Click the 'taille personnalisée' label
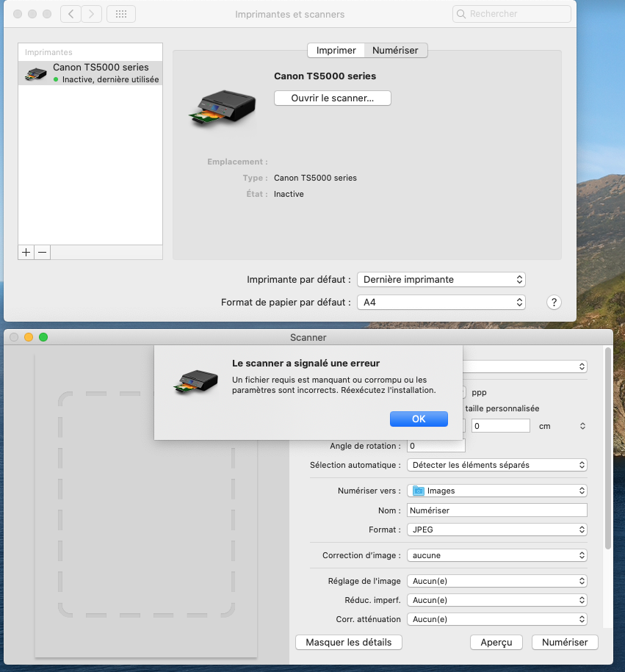625x672 pixels. click(502, 408)
